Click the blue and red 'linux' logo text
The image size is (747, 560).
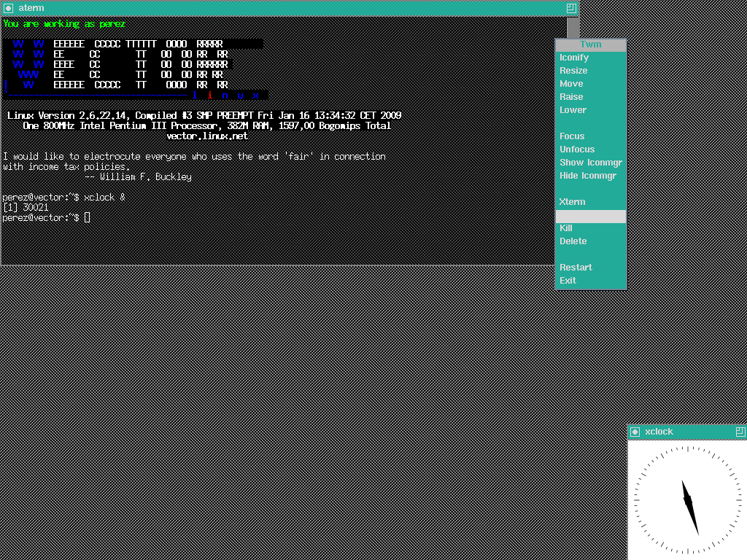pyautogui.click(x=225, y=96)
